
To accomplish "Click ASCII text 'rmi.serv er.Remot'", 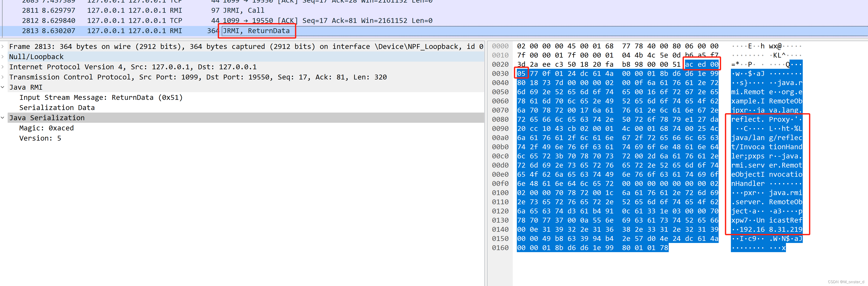I will [x=767, y=165].
